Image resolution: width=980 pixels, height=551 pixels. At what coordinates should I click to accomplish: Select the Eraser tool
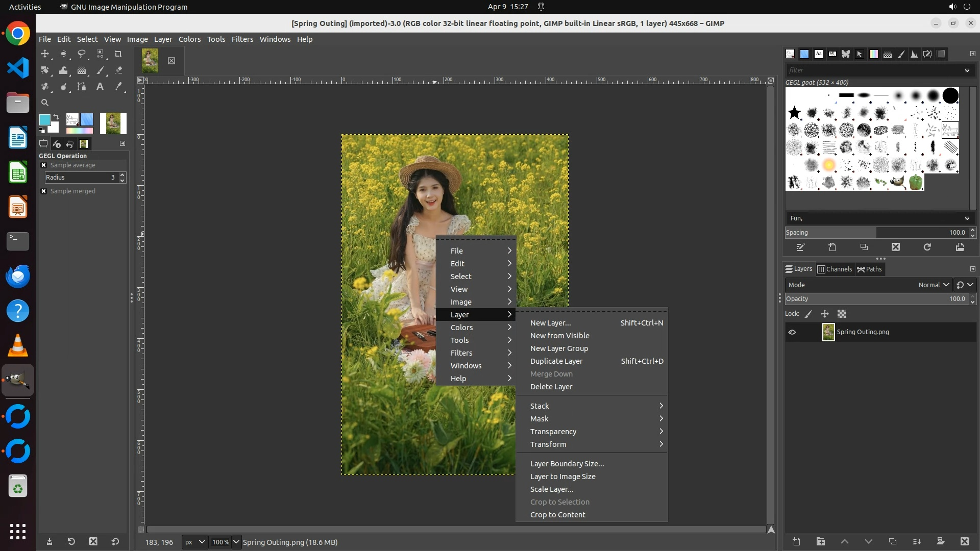coord(118,70)
